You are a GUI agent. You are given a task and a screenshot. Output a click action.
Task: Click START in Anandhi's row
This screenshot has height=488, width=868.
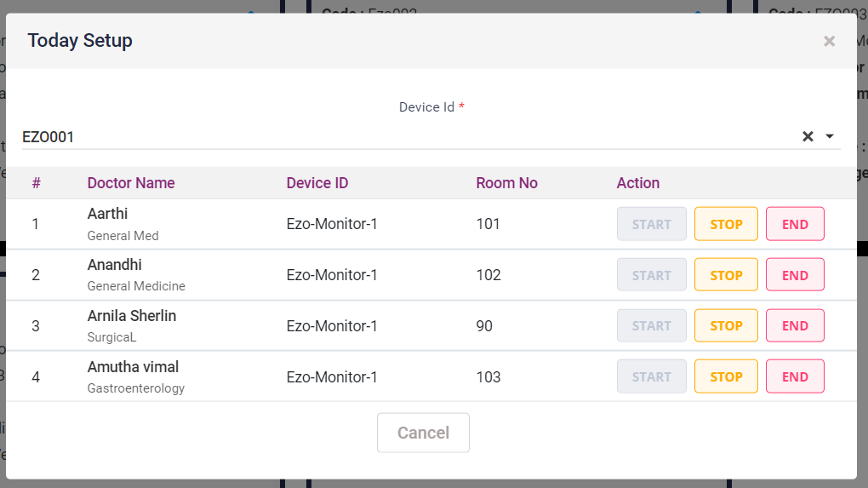[x=651, y=275]
